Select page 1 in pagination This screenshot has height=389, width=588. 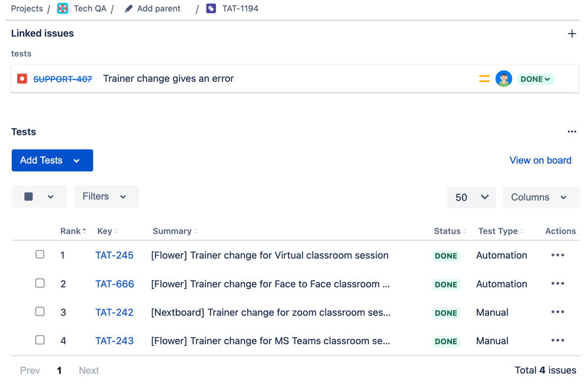pos(59,370)
